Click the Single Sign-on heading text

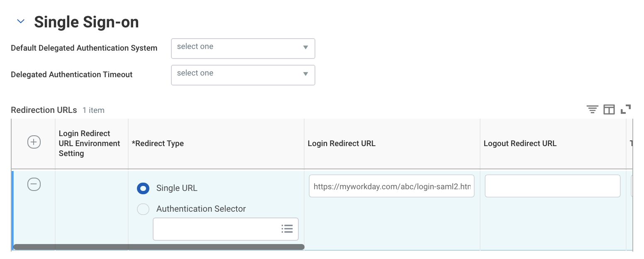point(87,22)
